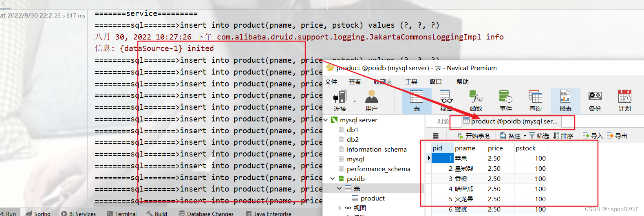Click the 连接 (Connection) icon in Navicat toolbar

coord(340,101)
